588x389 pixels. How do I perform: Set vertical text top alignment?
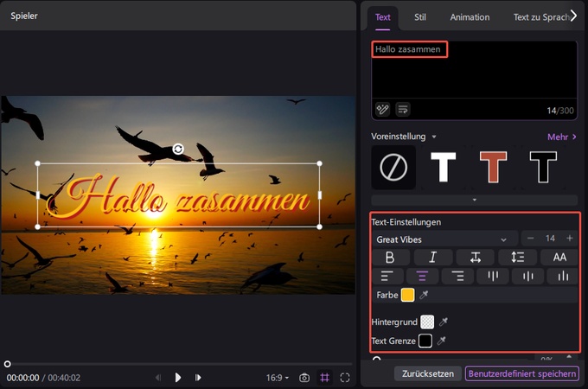[493, 277]
